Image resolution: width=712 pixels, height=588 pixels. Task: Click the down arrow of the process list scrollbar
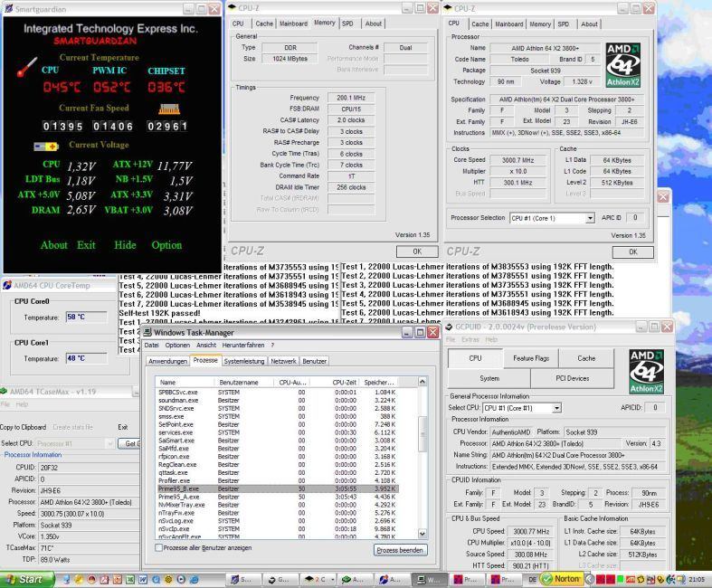click(x=422, y=534)
